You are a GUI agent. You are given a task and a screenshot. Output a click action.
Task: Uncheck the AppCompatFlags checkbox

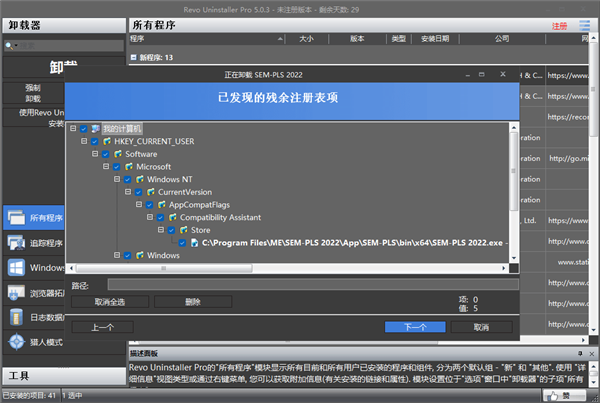150,205
